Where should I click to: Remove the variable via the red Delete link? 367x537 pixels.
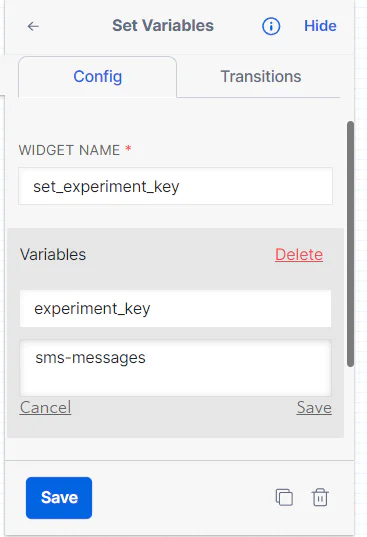299,254
